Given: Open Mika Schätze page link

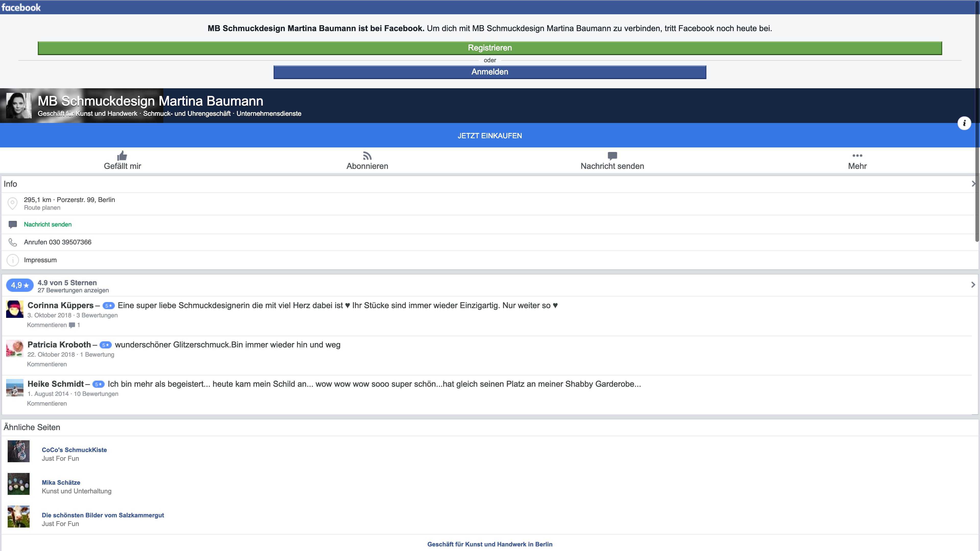Looking at the screenshot, I should [61, 483].
